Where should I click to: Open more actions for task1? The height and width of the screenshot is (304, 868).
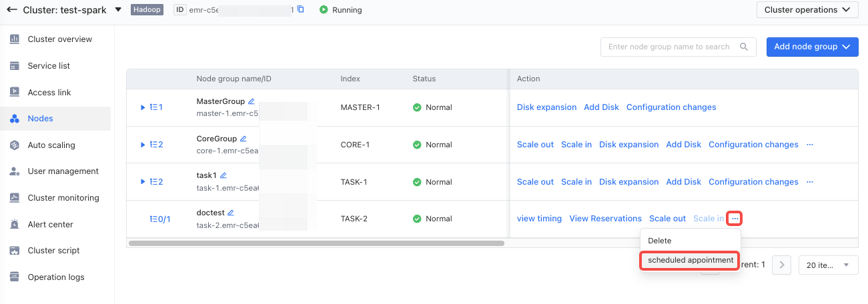(x=810, y=182)
